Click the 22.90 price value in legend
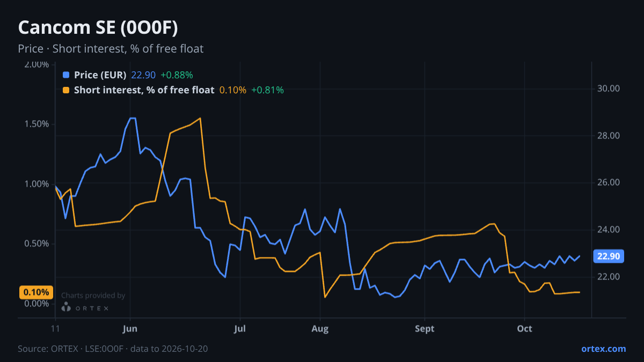 (x=143, y=75)
